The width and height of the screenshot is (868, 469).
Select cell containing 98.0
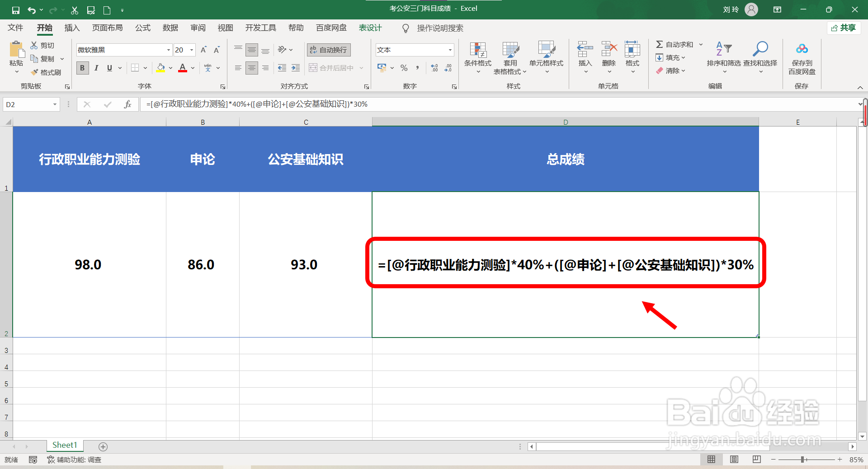[90, 265]
